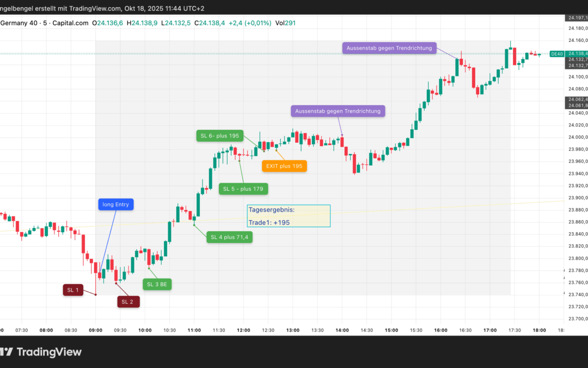Open the 'Tagesergebnis' text box
Viewport: 588px width, 368px height.
click(x=289, y=216)
